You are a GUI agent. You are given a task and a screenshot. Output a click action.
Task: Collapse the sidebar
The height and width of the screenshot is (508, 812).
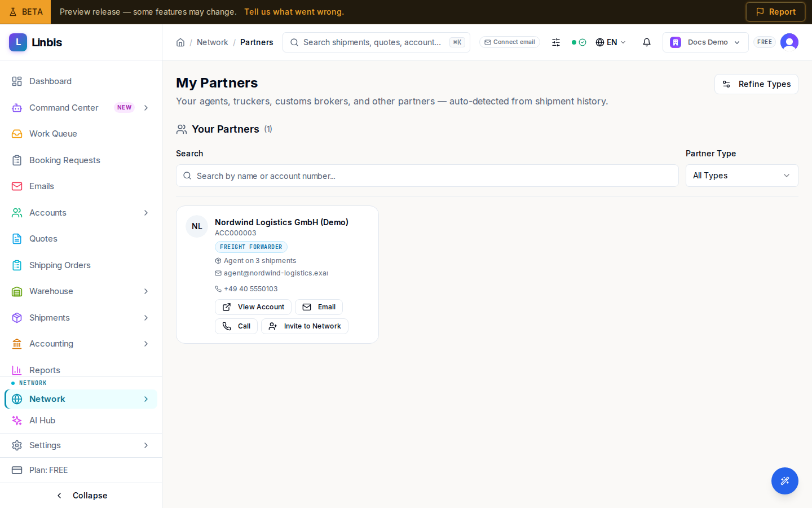click(81, 496)
